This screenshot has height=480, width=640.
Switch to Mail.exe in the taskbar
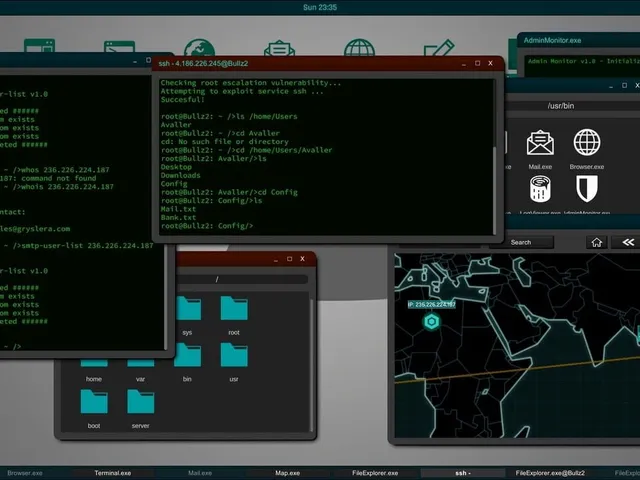(x=200, y=473)
